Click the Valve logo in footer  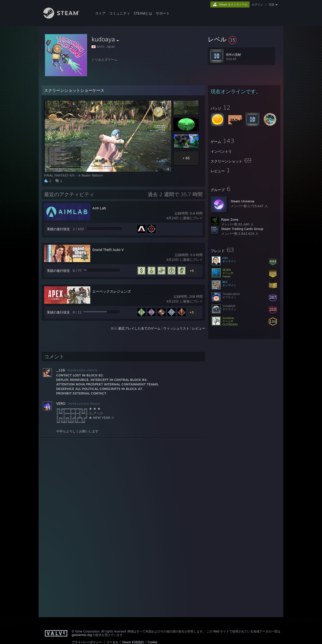[56, 633]
